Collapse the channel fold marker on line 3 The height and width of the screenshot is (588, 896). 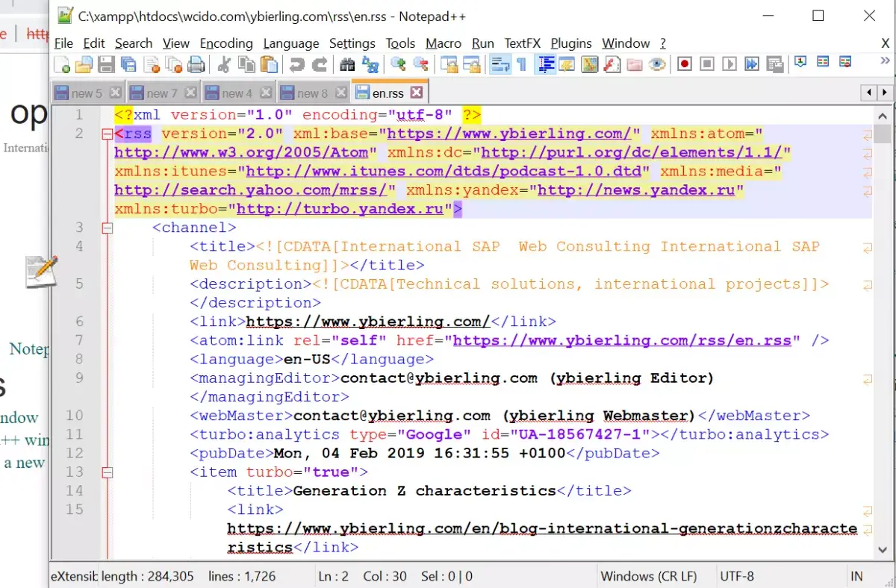coord(107,228)
